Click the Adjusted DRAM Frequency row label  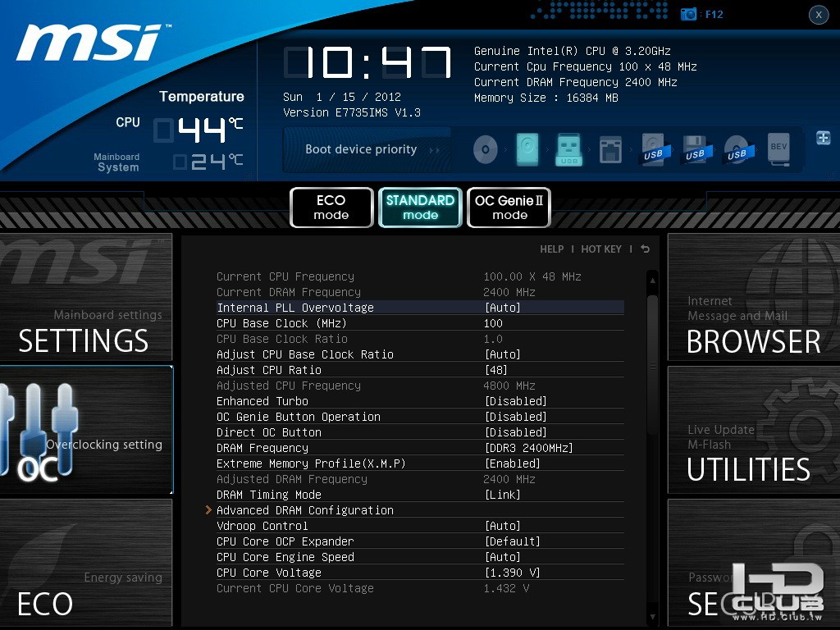click(292, 479)
